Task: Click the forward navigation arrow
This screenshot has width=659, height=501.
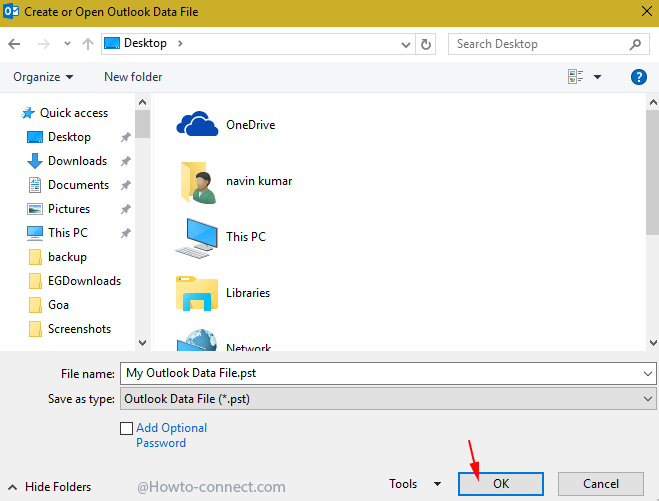Action: pyautogui.click(x=44, y=44)
